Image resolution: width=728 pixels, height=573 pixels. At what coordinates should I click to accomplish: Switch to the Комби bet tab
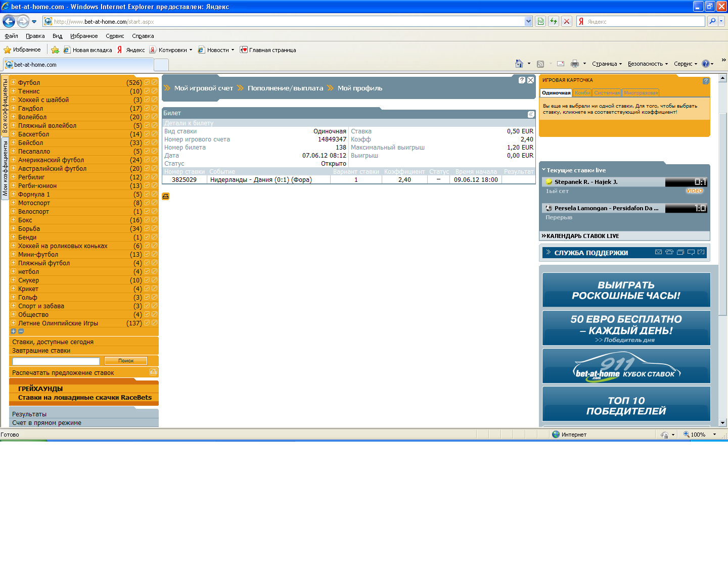582,93
